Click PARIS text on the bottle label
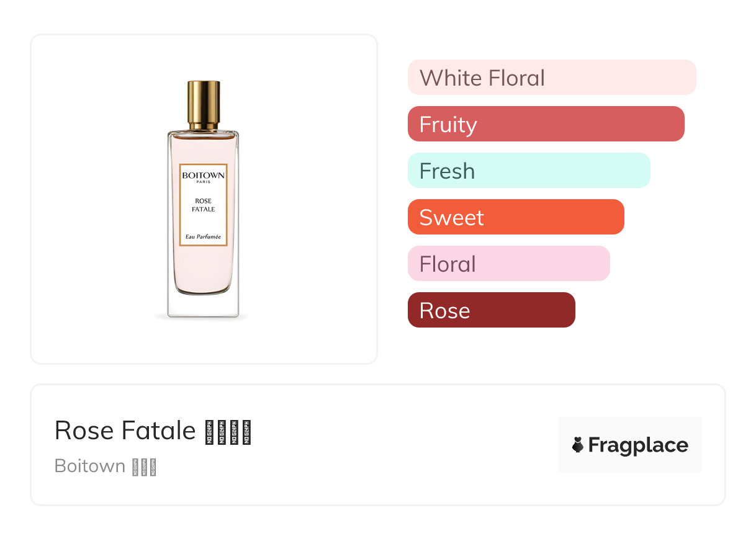The width and height of the screenshot is (756, 536). tap(204, 182)
